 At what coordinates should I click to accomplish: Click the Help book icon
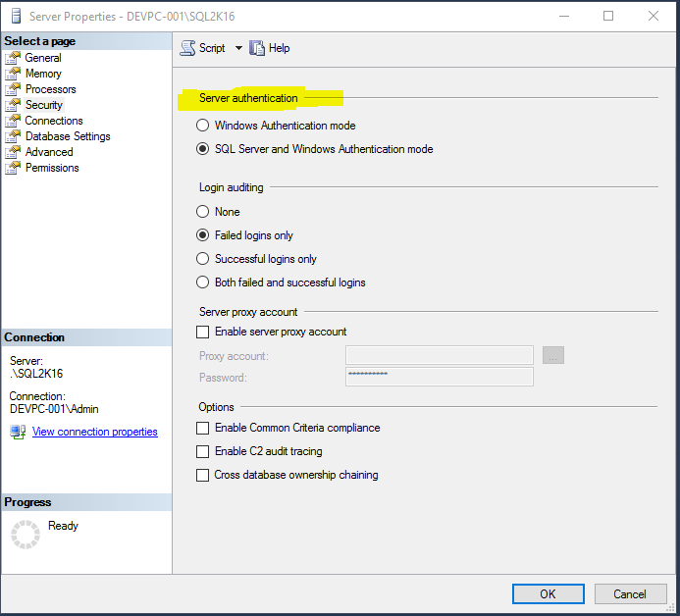click(x=257, y=48)
